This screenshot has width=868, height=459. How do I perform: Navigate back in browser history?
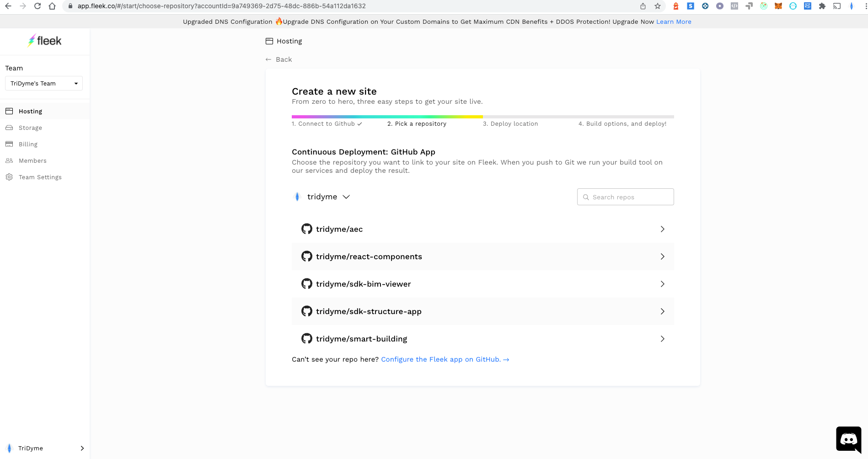click(x=8, y=6)
